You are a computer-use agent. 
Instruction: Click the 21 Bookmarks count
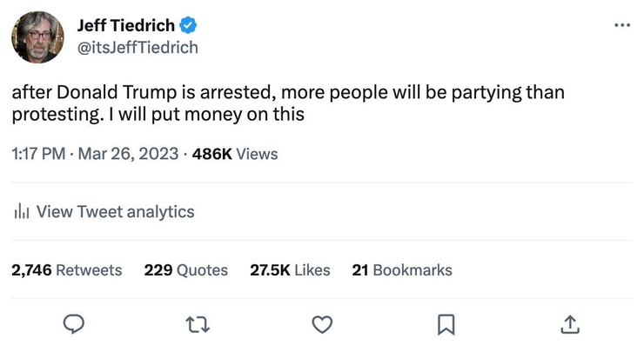click(402, 270)
